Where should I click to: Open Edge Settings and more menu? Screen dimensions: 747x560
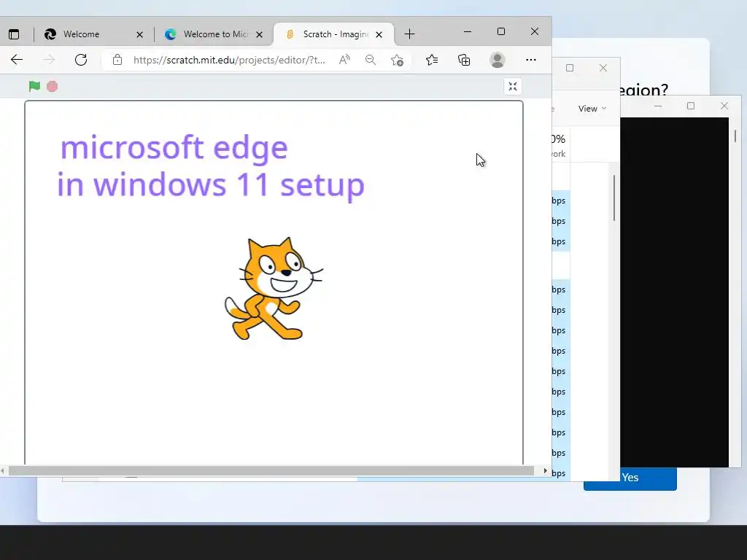[531, 60]
